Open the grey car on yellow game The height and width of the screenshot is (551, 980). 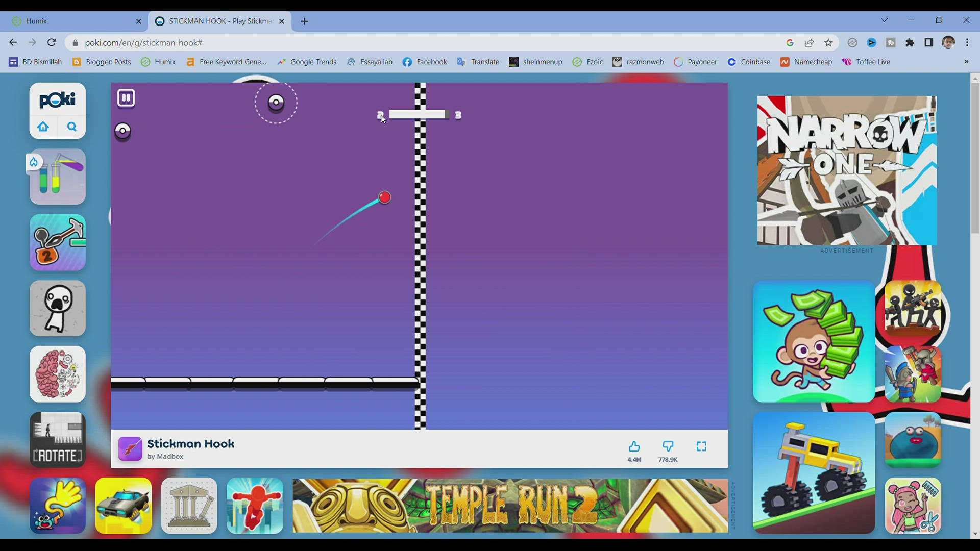[x=124, y=506]
